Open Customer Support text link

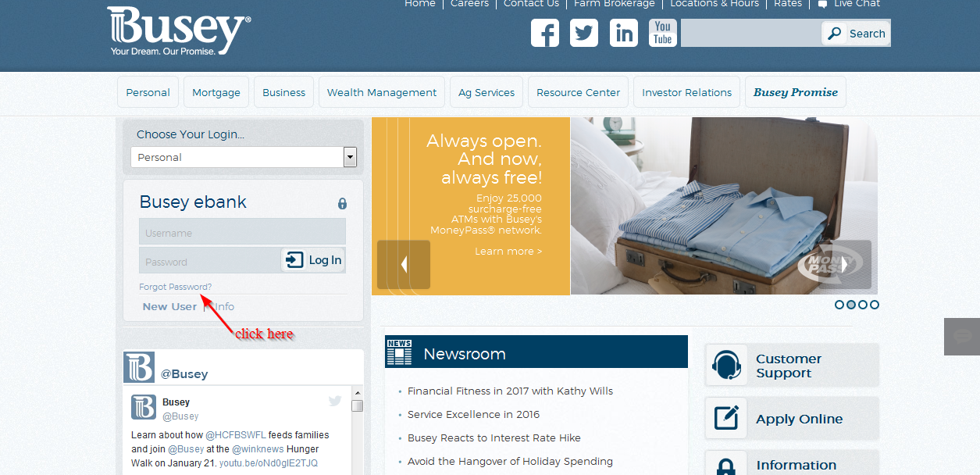click(x=789, y=366)
